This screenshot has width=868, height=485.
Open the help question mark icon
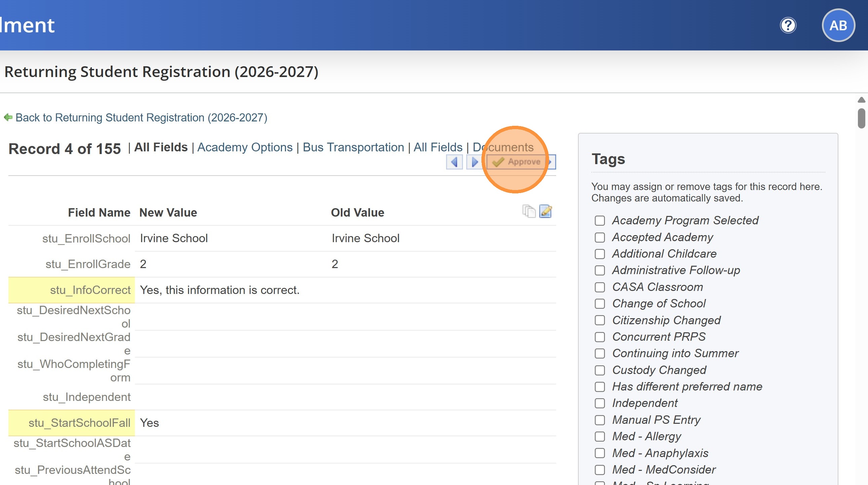pos(788,25)
